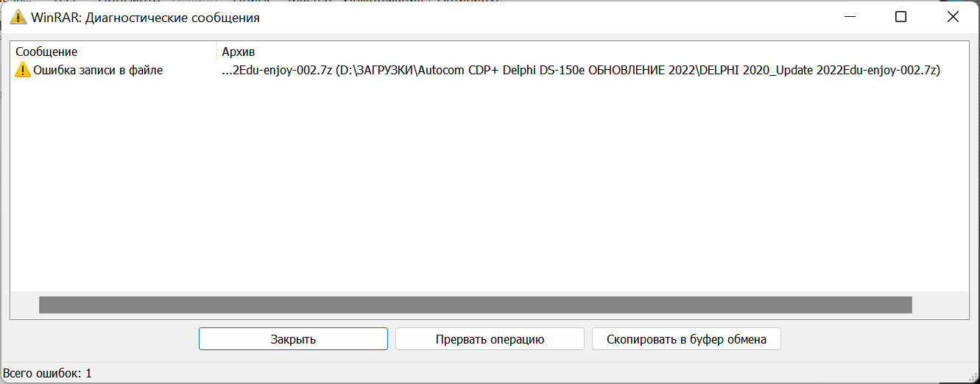
Task: Minimize the WinRAR diagnostic messages window
Action: click(849, 17)
